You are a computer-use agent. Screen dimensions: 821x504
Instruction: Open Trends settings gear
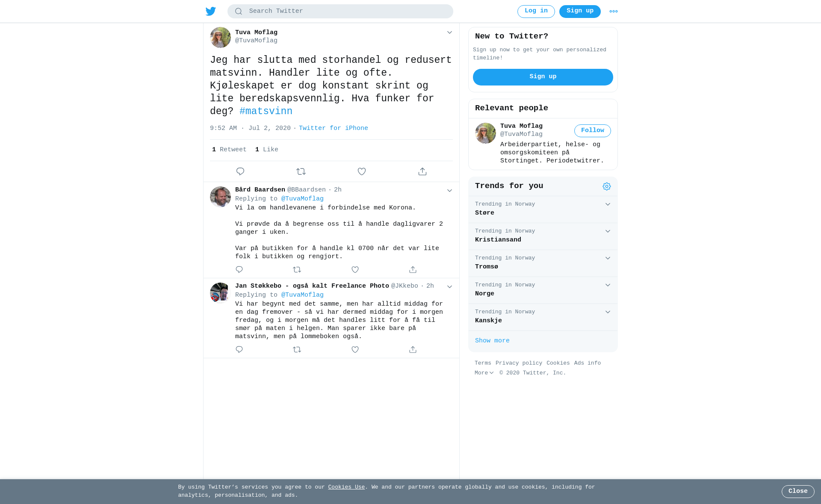607,186
